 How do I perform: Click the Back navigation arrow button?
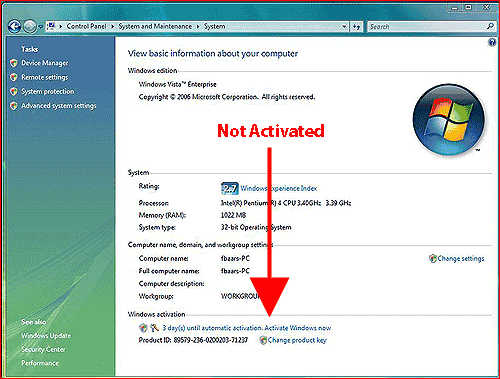pos(14,26)
